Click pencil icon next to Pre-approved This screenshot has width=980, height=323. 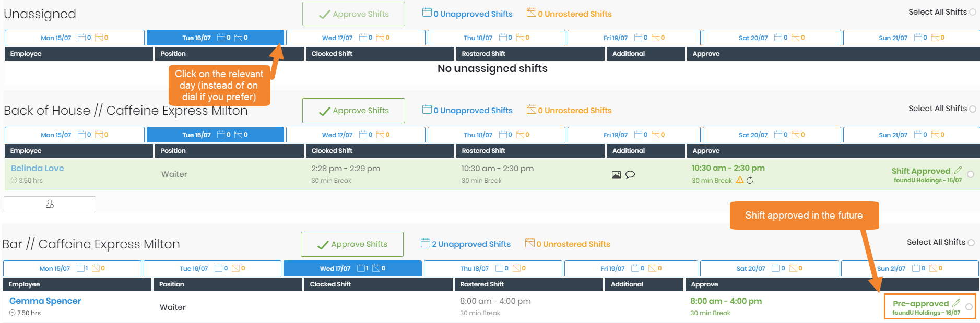[956, 303]
